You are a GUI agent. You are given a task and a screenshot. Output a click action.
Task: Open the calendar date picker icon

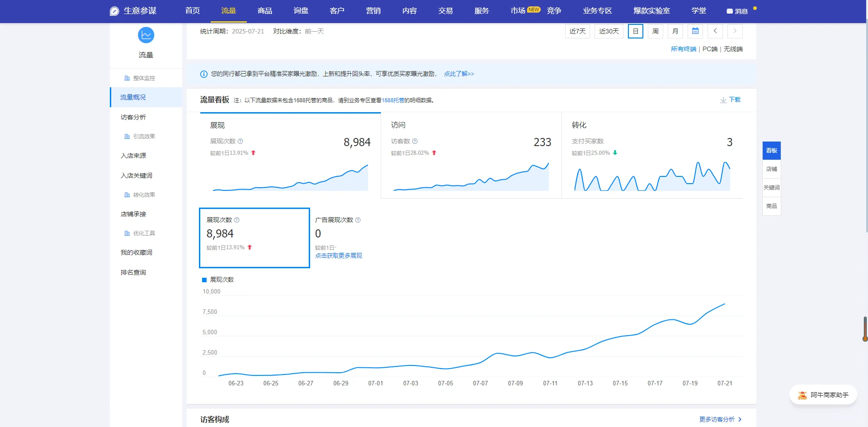click(695, 31)
